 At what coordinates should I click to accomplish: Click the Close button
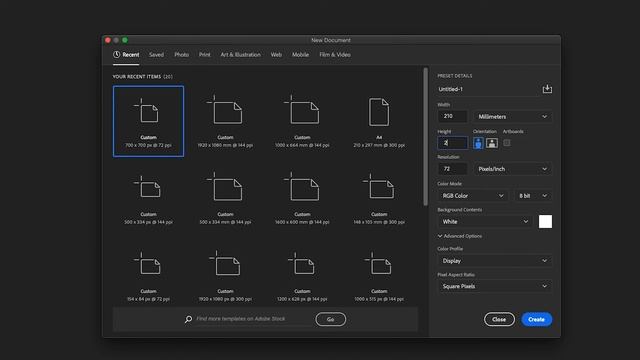499,319
